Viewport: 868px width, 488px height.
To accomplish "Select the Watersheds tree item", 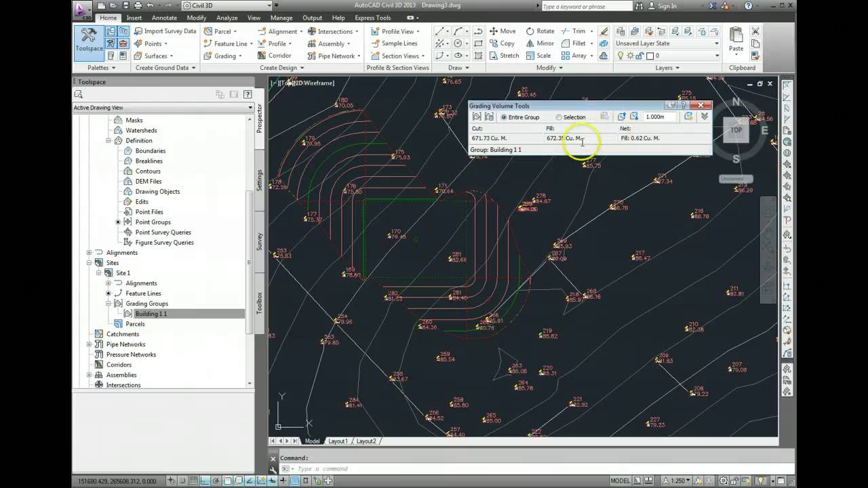I will (141, 130).
